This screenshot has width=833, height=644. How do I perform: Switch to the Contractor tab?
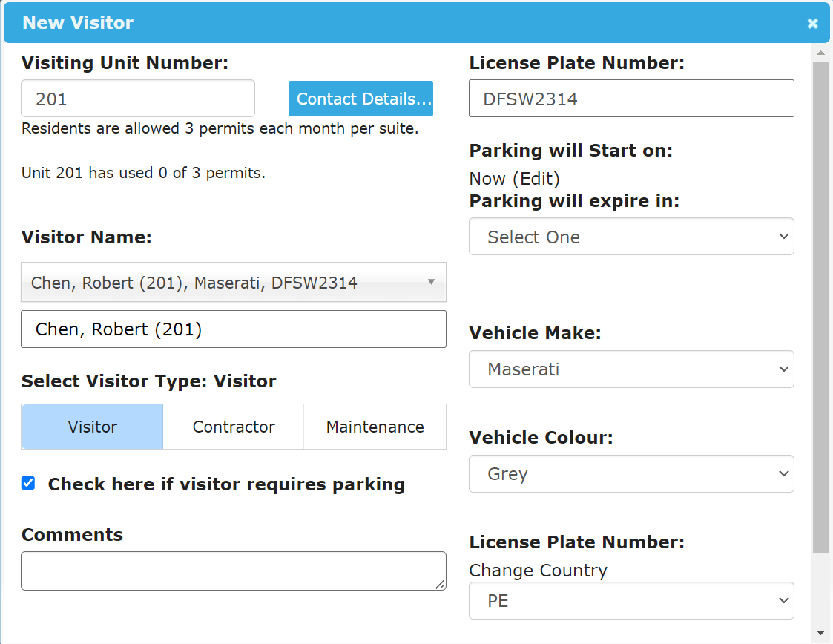coord(233,427)
